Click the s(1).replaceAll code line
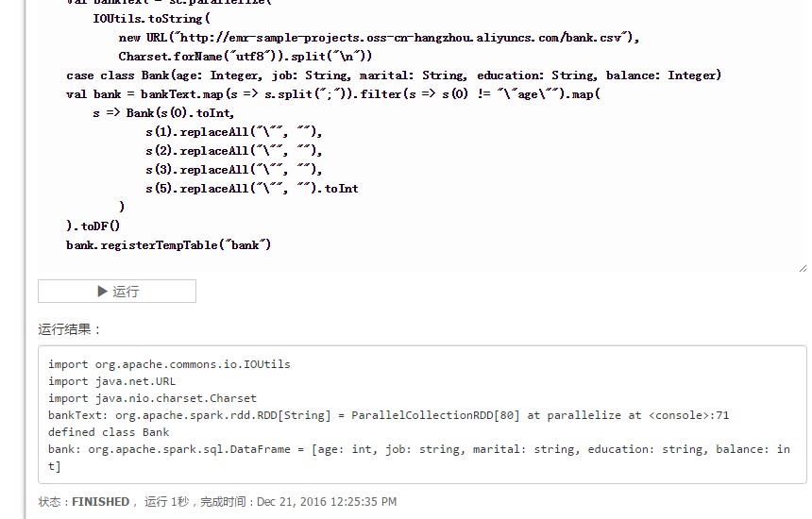This screenshot has height=519, width=812. pos(233,131)
